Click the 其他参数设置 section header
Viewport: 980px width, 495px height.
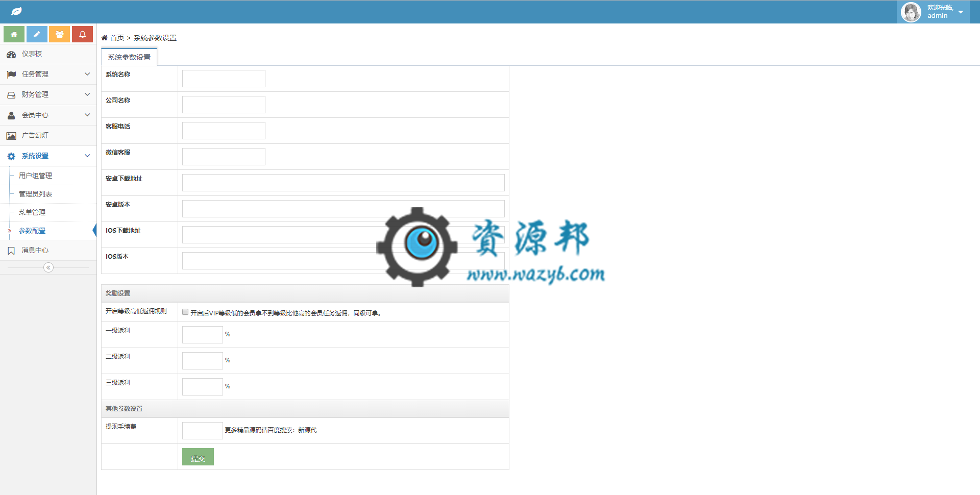point(305,409)
